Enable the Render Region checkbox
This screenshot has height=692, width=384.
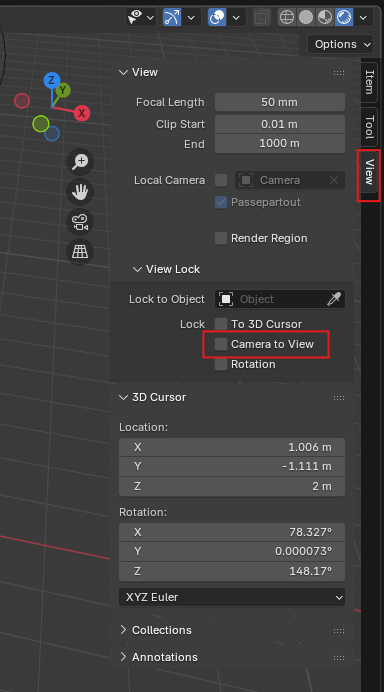(221, 238)
